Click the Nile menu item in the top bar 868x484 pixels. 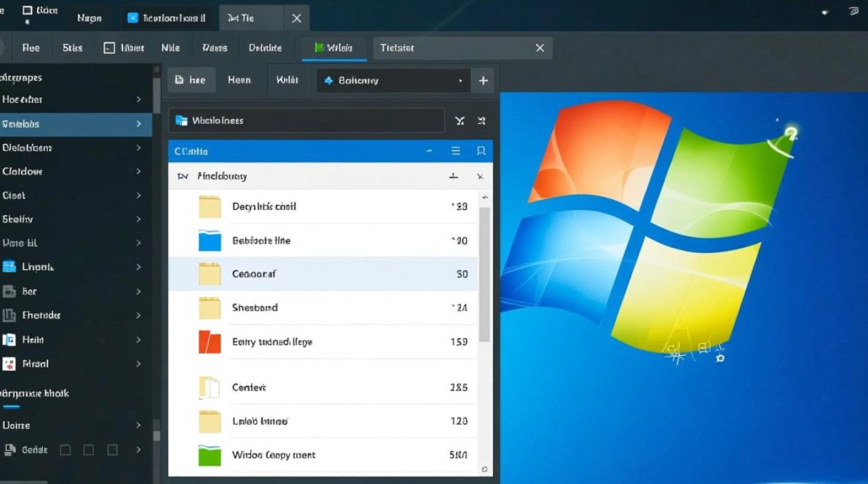click(x=170, y=47)
